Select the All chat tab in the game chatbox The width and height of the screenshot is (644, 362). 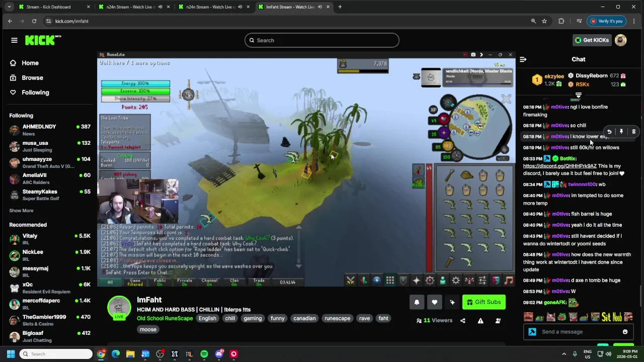pos(110,282)
